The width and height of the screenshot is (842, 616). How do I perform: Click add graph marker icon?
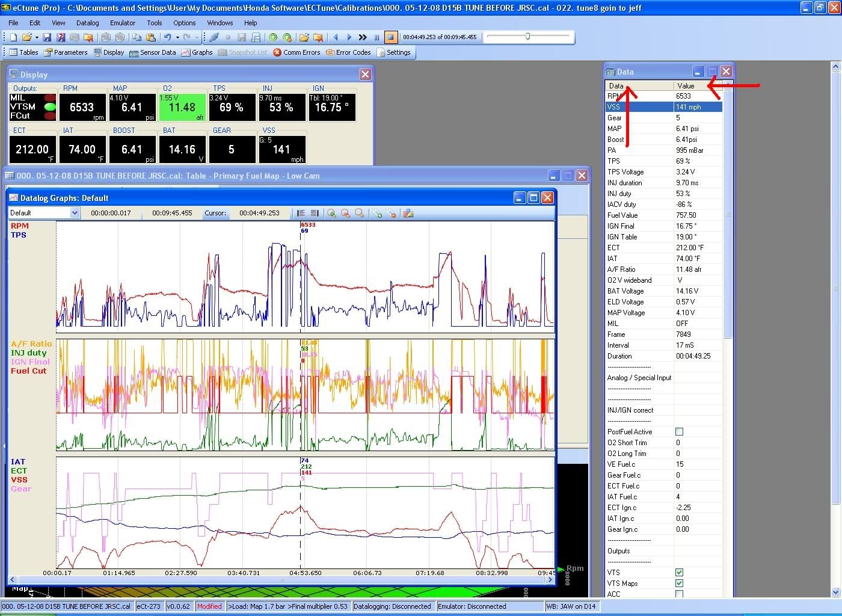pos(377,214)
